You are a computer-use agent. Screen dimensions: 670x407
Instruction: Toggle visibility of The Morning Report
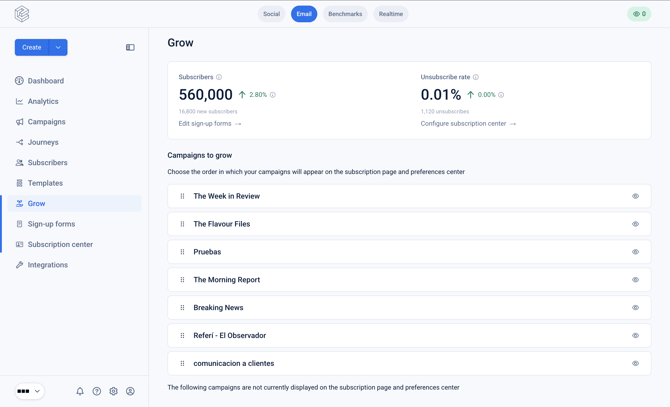tap(635, 280)
